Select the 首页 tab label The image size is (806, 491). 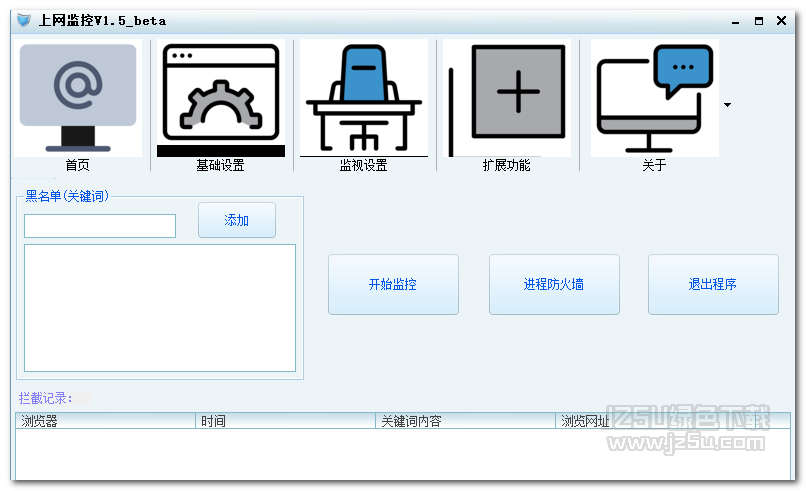coord(78,165)
